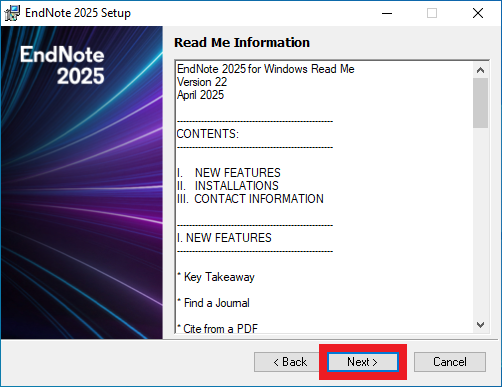Click the 'EndNote 2025 for Windows Read Me' line

tap(266, 69)
